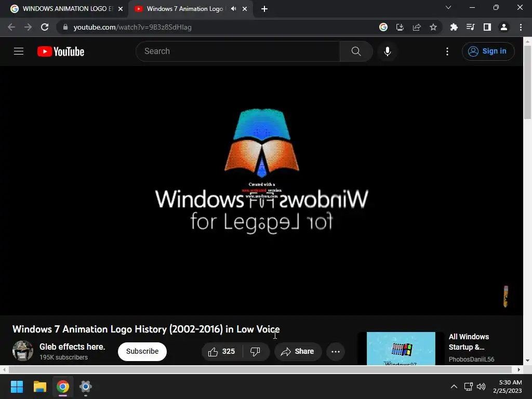Click the horizontal scrollbar at bottom
This screenshot has height=399, width=532.
point(260,369)
